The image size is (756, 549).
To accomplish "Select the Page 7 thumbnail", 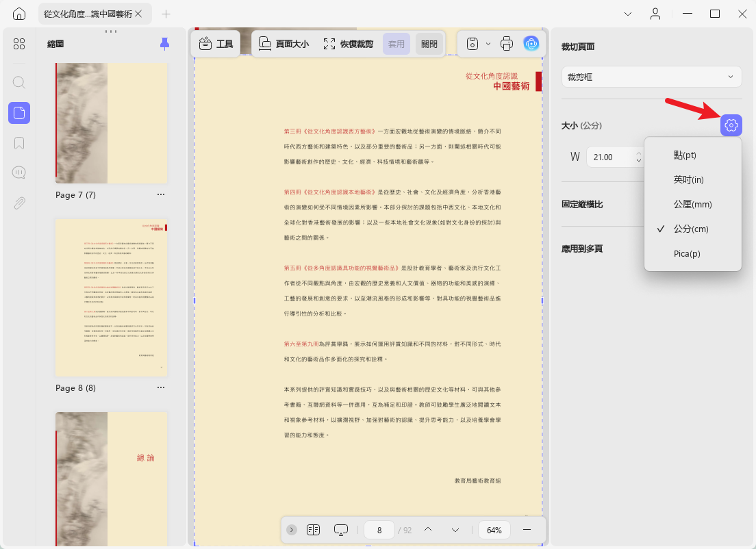I will click(112, 123).
